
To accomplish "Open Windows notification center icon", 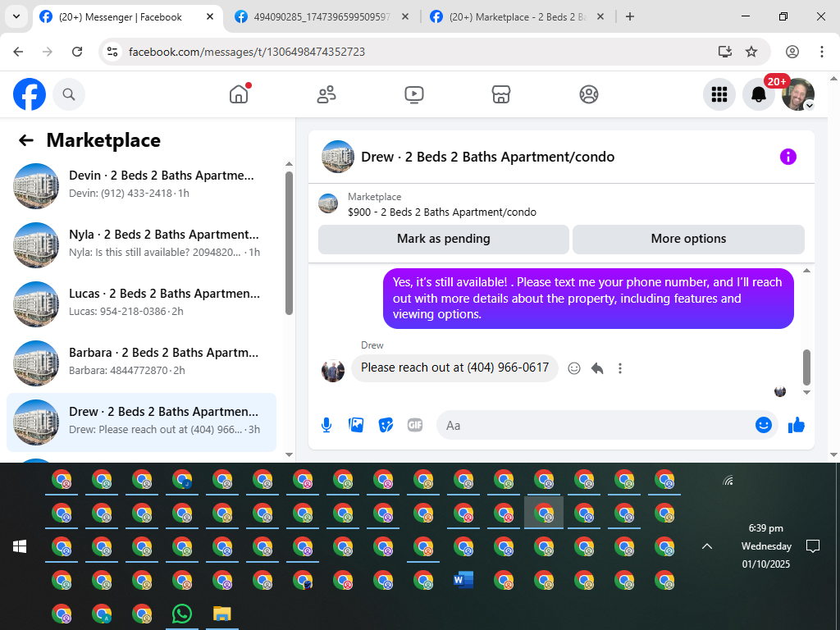I will click(813, 546).
